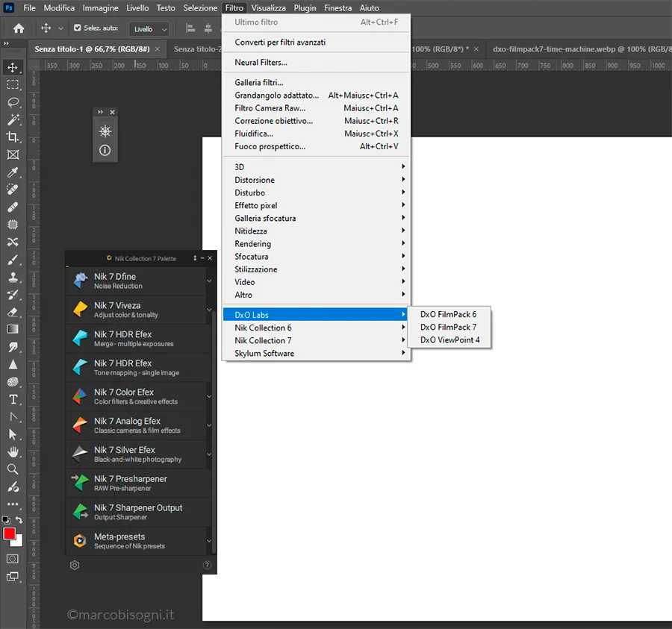
Task: Select the Rectangular Marquee tool
Action: click(x=13, y=85)
